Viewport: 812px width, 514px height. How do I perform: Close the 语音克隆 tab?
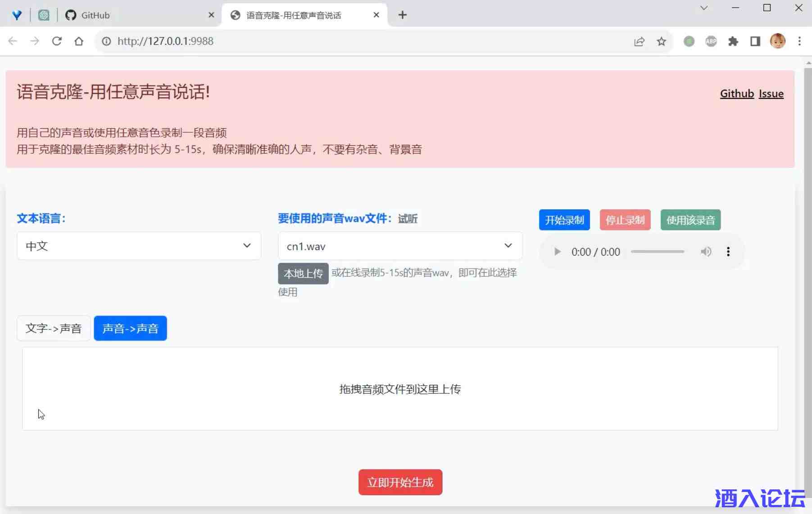tap(377, 15)
